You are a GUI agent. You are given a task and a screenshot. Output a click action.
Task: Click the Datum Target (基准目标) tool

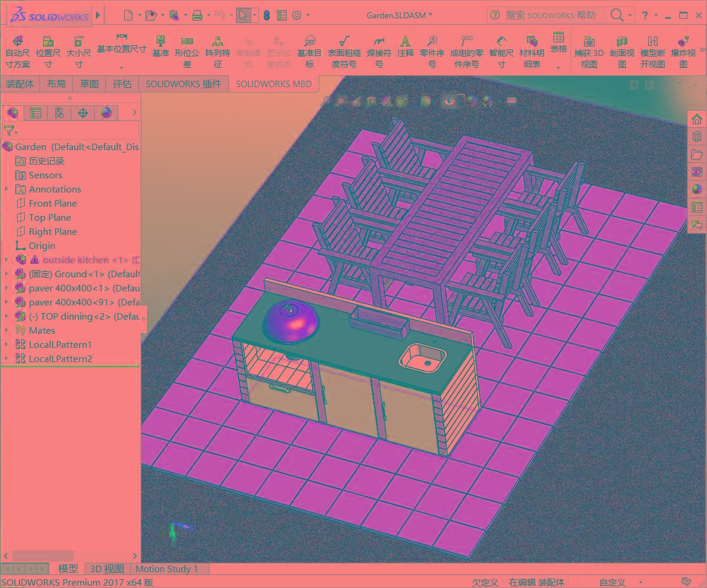(310, 52)
